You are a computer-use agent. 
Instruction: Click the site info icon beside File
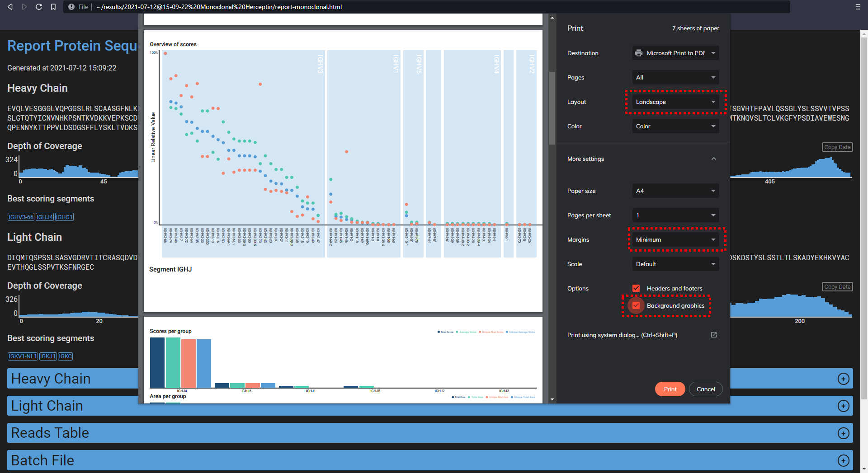(x=71, y=7)
